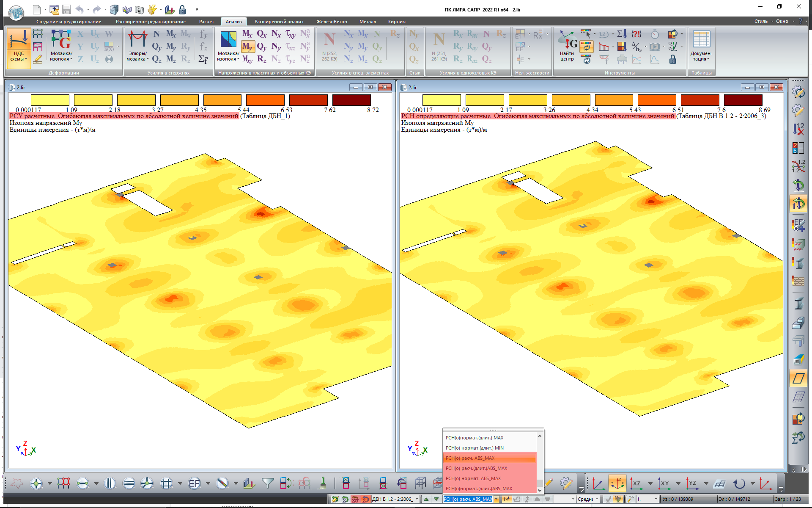Open the Расчет ribbon tab
Viewport: 812px width, 508px height.
[x=206, y=22]
